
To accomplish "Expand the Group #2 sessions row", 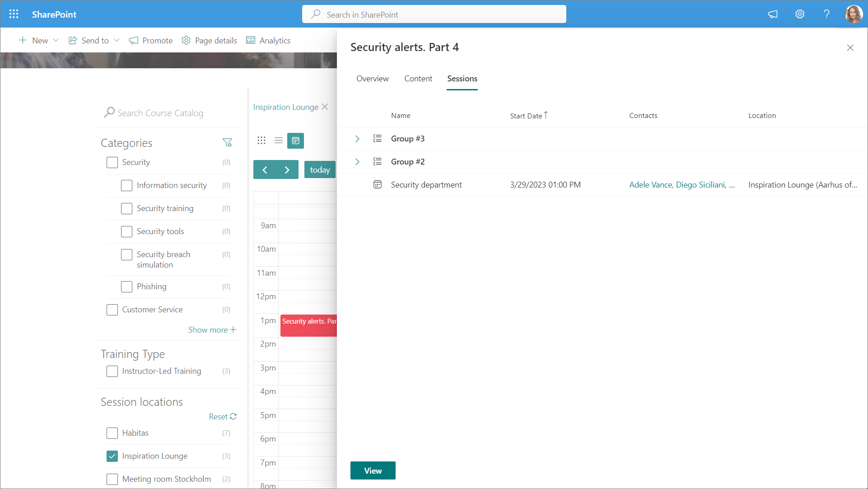I will [357, 162].
